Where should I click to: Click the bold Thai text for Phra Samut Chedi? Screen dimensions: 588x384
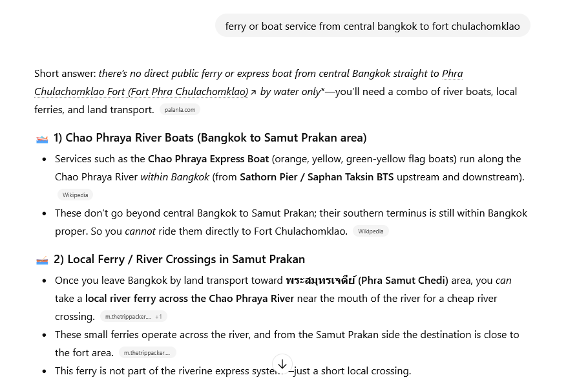pos(320,281)
